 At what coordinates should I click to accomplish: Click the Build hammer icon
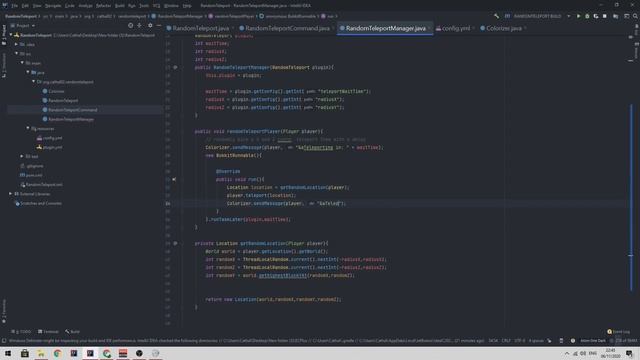[496, 16]
